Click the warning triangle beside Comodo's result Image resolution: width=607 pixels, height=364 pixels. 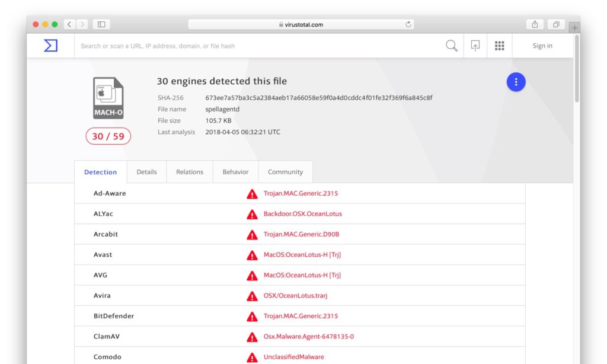(x=251, y=356)
